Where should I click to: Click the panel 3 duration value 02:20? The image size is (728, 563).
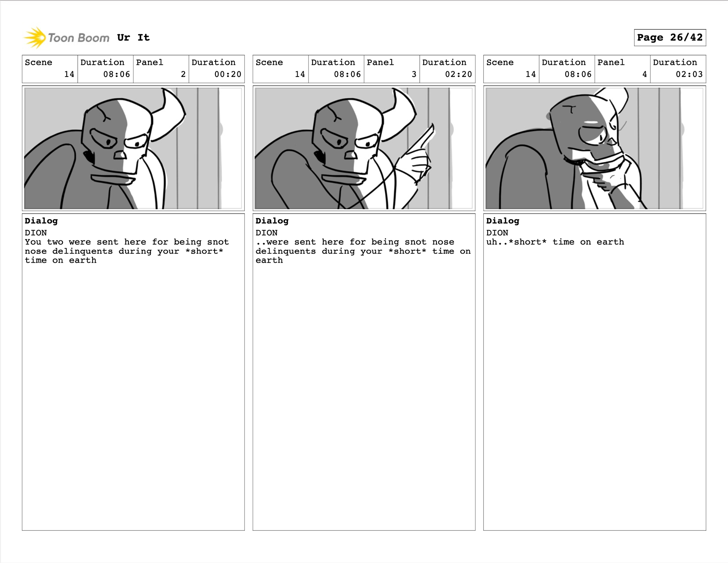458,74
